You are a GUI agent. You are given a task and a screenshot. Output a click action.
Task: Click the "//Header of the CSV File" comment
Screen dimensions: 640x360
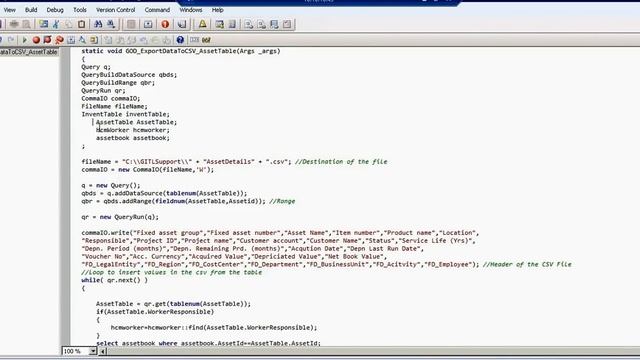tap(527, 264)
